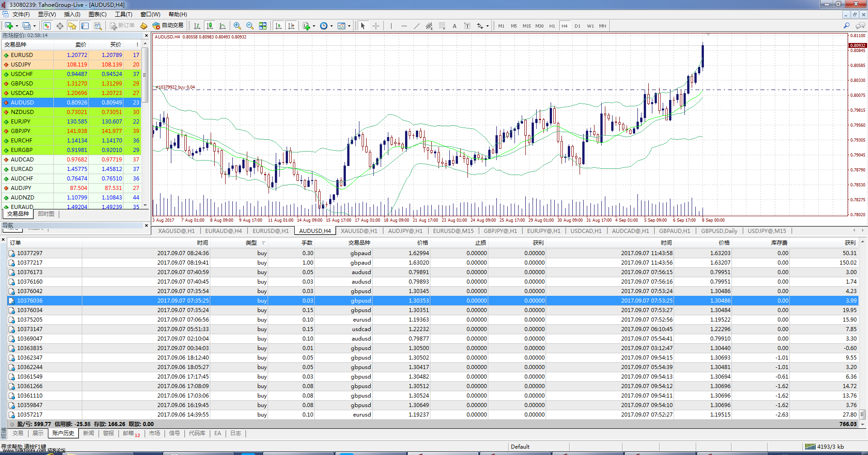Toggle the Terminal window icon
The image size is (868, 455).
[x=85, y=26]
